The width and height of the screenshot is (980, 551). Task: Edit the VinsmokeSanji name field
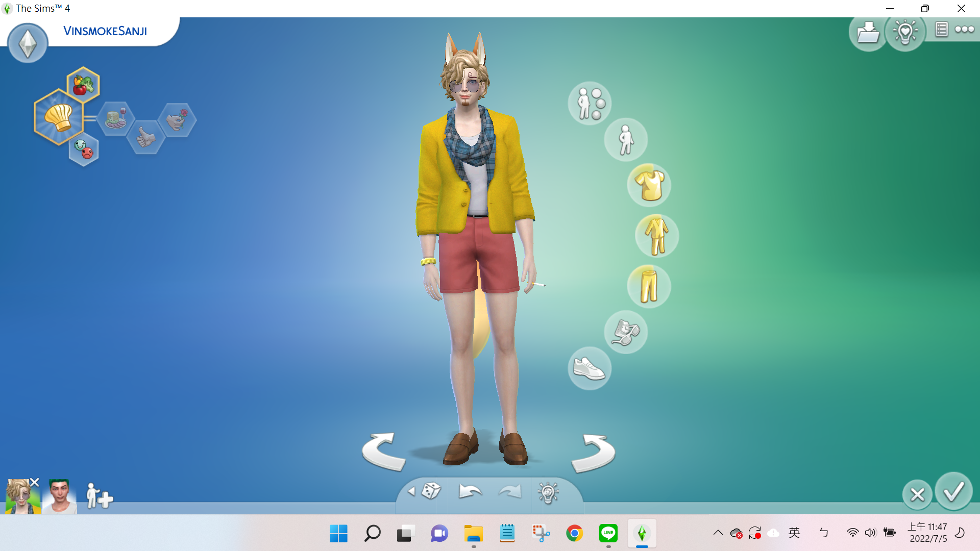pos(105,31)
